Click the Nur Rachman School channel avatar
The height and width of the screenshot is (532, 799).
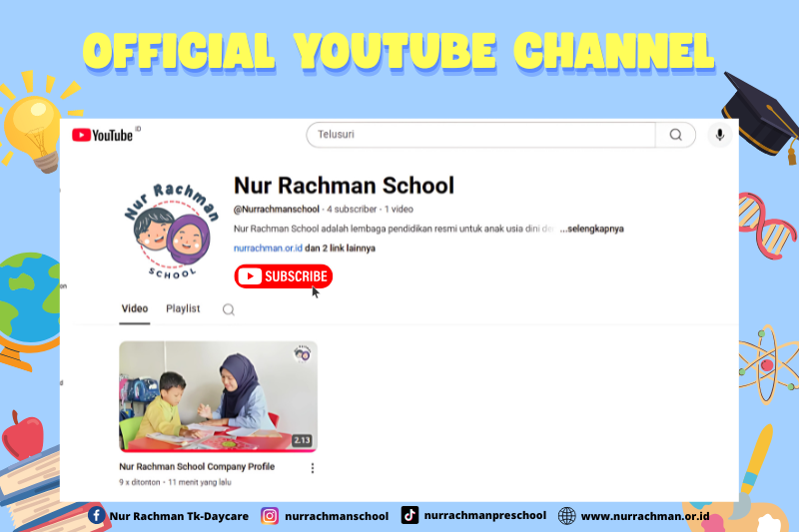(171, 231)
